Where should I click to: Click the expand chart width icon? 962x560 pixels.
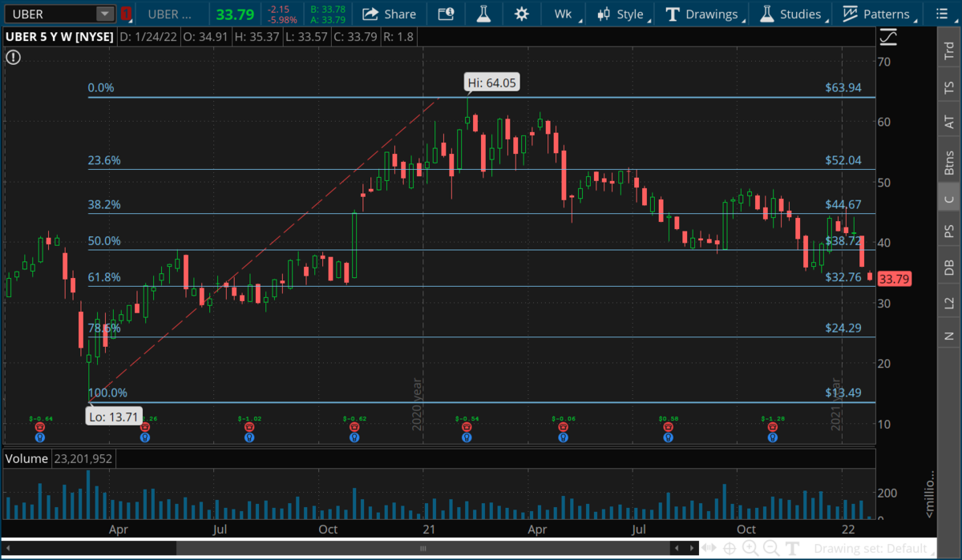[x=709, y=548]
